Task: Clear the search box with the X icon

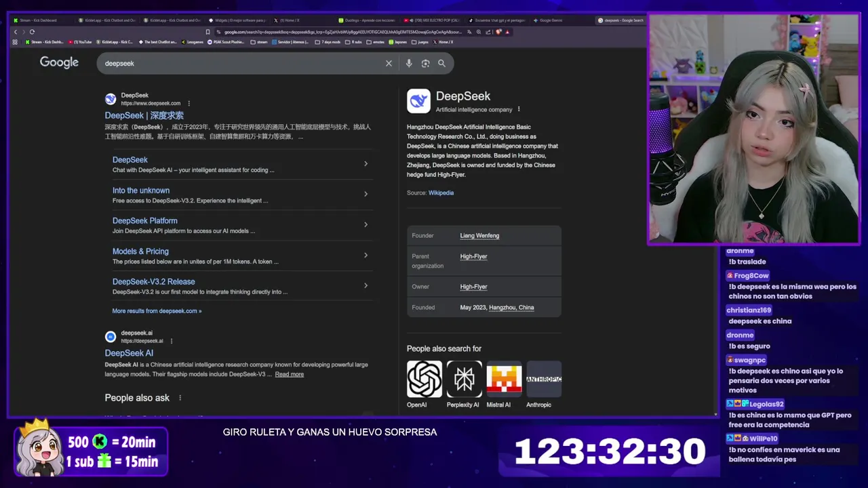Action: [x=389, y=63]
